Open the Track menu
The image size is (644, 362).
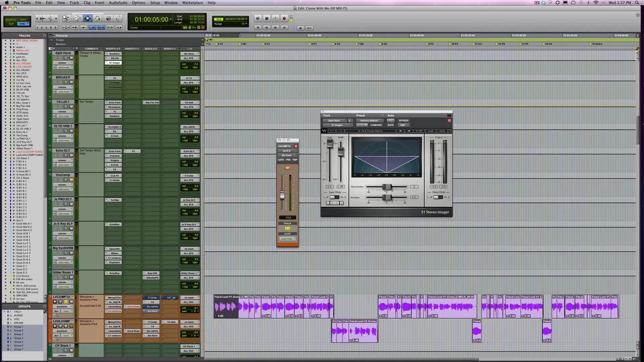tap(74, 3)
